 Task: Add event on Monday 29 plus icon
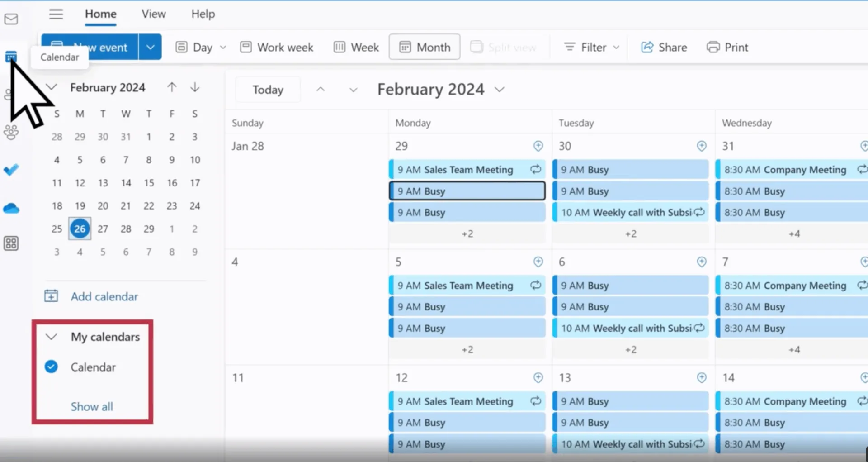538,146
